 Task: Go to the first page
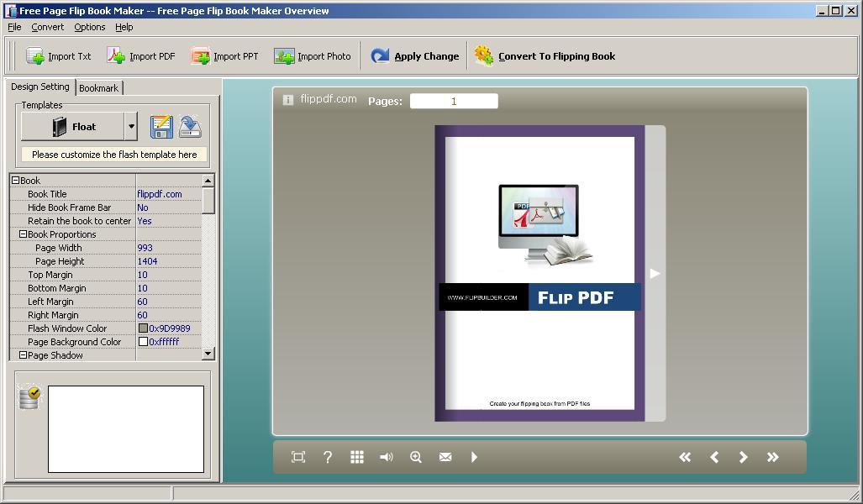[685, 457]
